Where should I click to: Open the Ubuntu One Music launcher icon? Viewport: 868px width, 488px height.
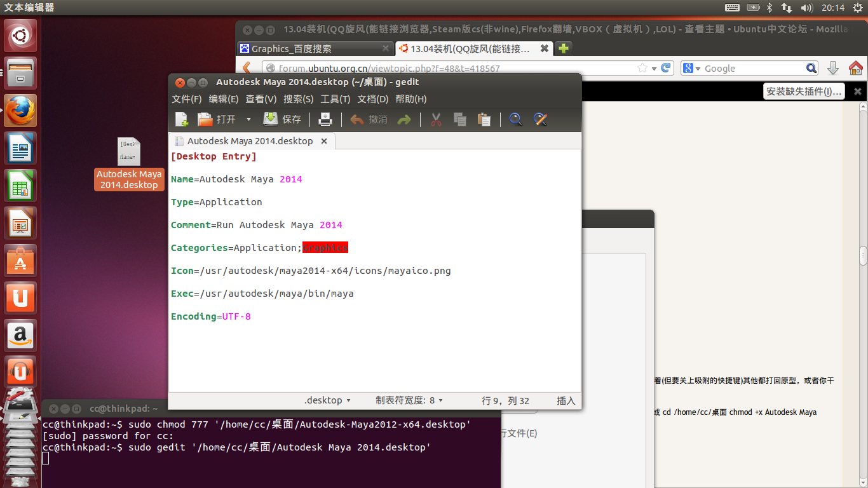pyautogui.click(x=21, y=372)
